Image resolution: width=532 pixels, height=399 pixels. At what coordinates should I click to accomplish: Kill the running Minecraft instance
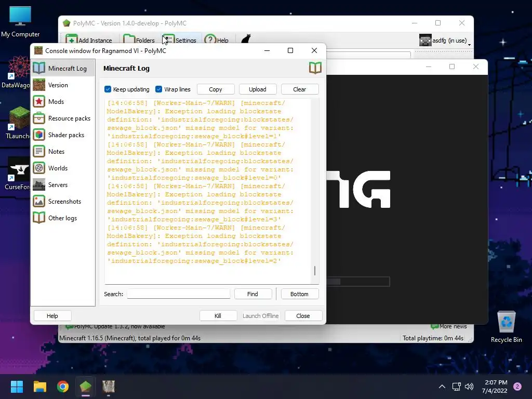[218, 315]
